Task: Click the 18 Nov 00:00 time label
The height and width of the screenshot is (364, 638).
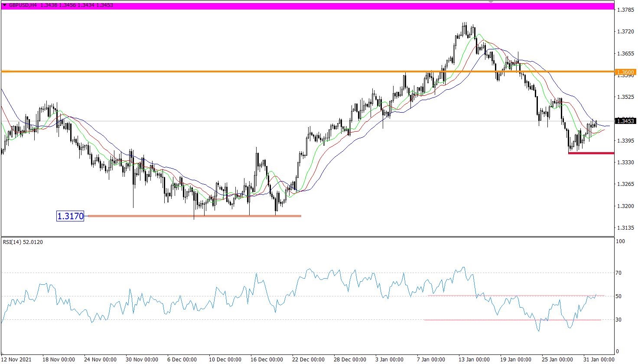Action: point(59,360)
